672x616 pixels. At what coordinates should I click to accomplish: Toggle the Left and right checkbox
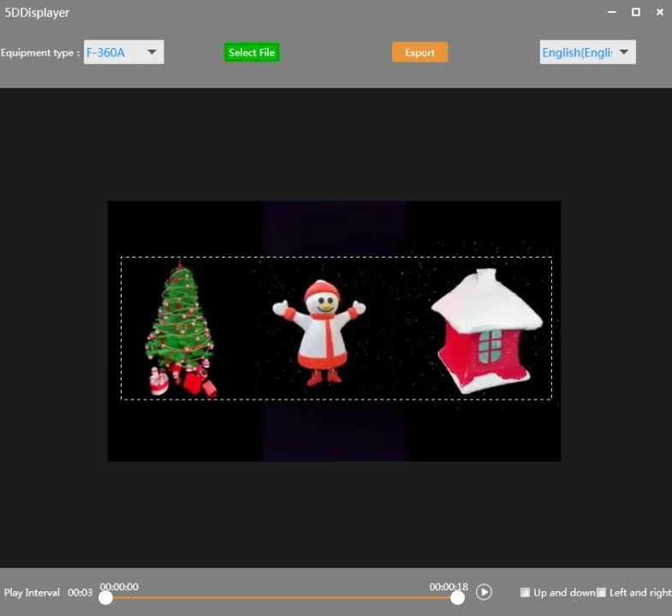tap(601, 592)
